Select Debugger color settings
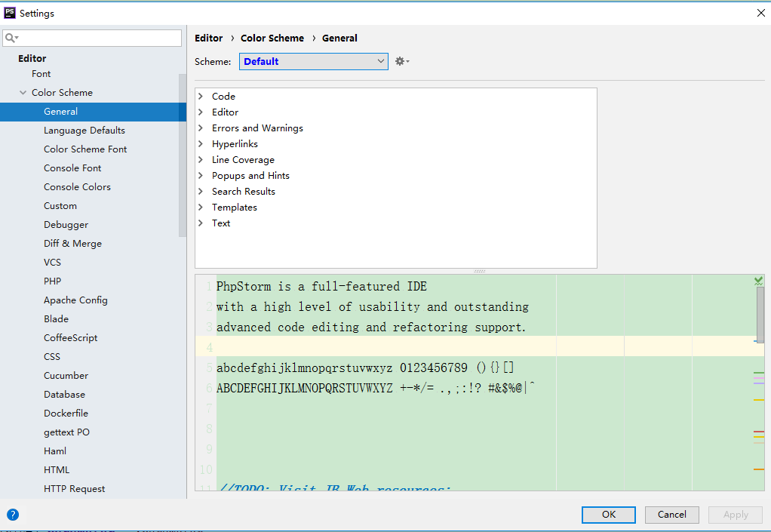The image size is (771, 532). click(66, 225)
